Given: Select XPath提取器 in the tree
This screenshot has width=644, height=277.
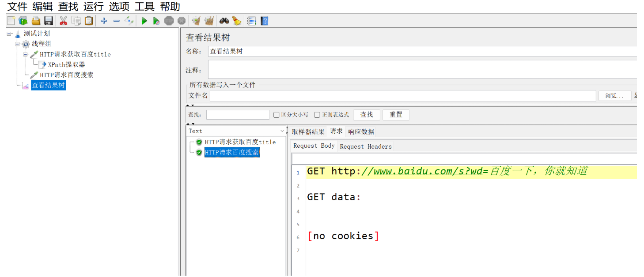Looking at the screenshot, I should click(66, 64).
